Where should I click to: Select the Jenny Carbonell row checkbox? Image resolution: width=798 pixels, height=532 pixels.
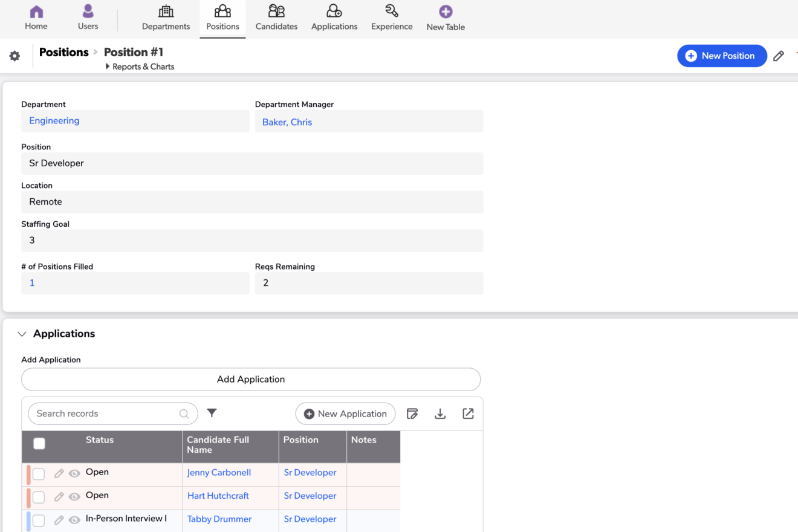pyautogui.click(x=39, y=474)
